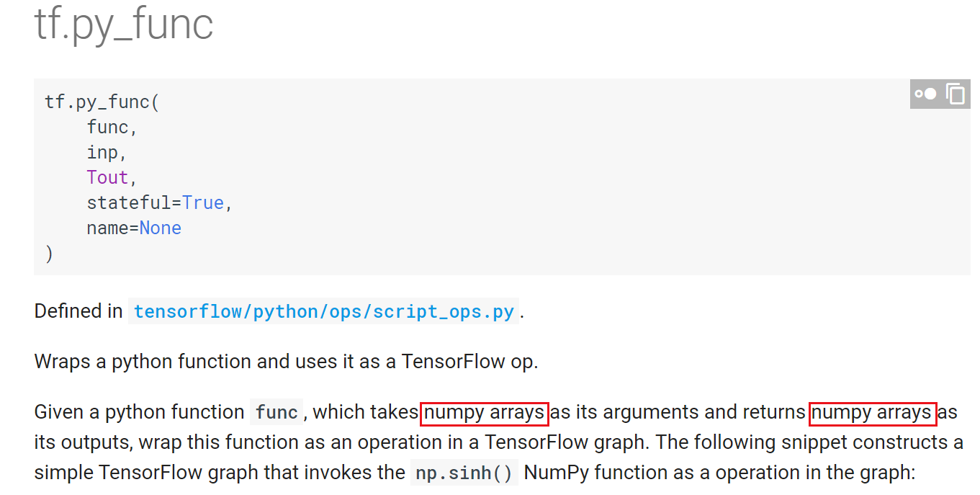Click the 'inp,' argument in the signature
The width and height of the screenshot is (980, 495).
point(107,152)
